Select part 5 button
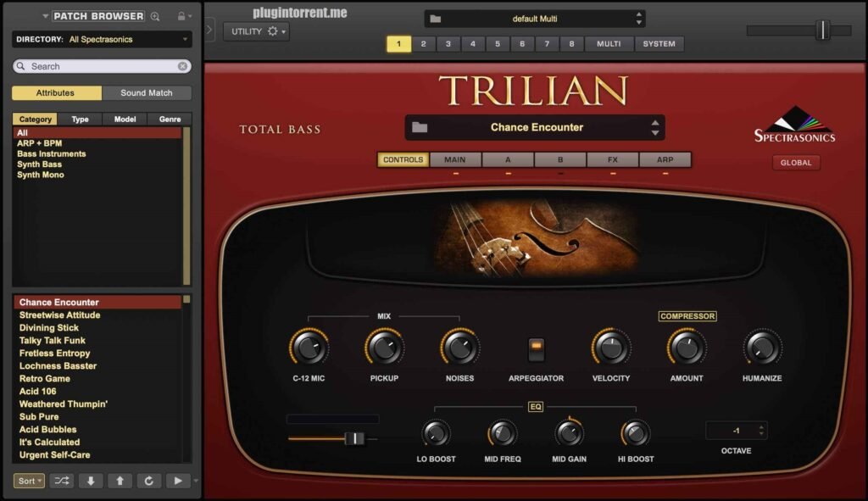Screen dimensions: 868x501 [x=498, y=44]
